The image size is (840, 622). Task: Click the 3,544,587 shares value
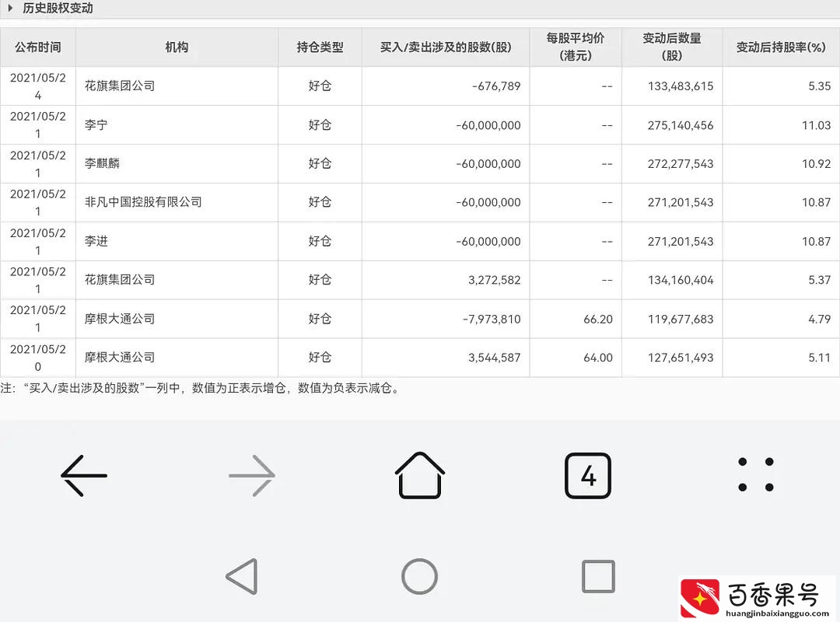(495, 358)
